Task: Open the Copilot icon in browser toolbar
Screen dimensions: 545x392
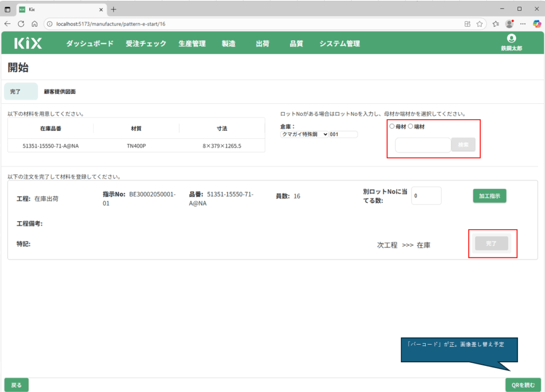Action: pyautogui.click(x=537, y=24)
